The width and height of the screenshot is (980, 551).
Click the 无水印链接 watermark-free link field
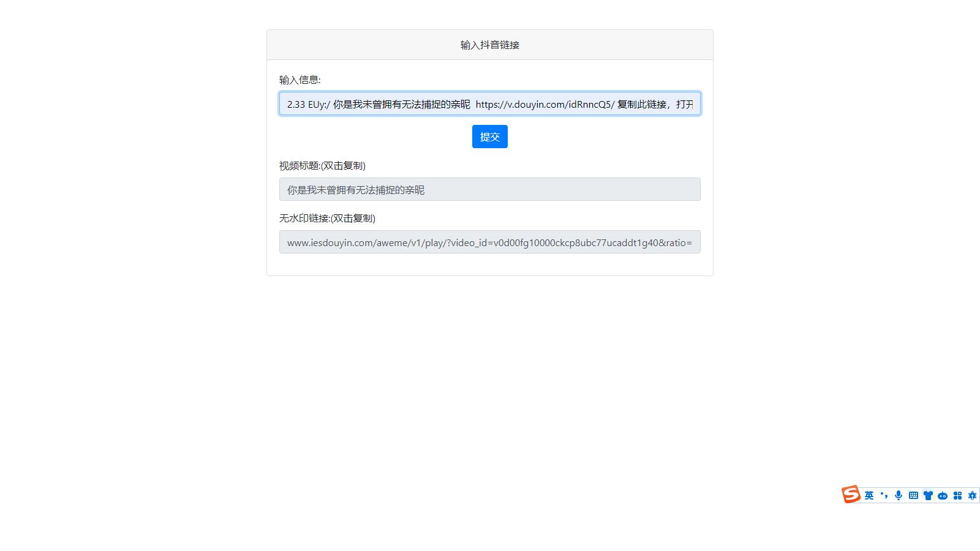pos(490,242)
